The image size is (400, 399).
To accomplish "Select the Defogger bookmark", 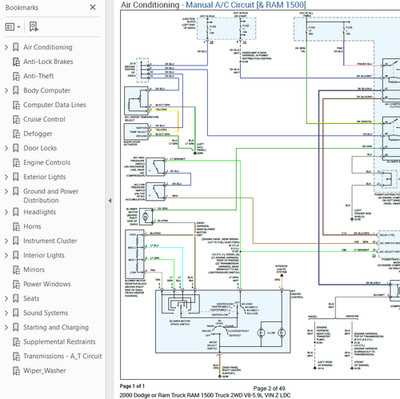I will pyautogui.click(x=38, y=134).
